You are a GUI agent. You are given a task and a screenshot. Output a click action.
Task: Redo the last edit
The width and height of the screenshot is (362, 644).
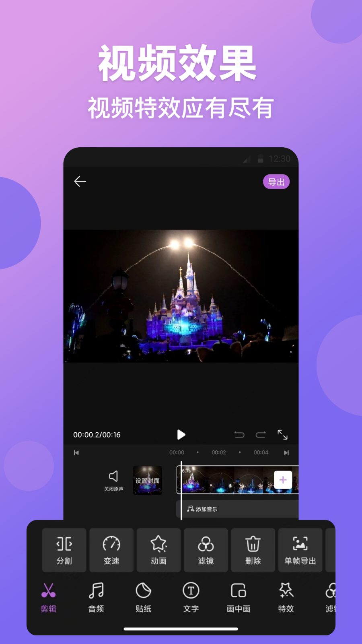[x=261, y=435]
